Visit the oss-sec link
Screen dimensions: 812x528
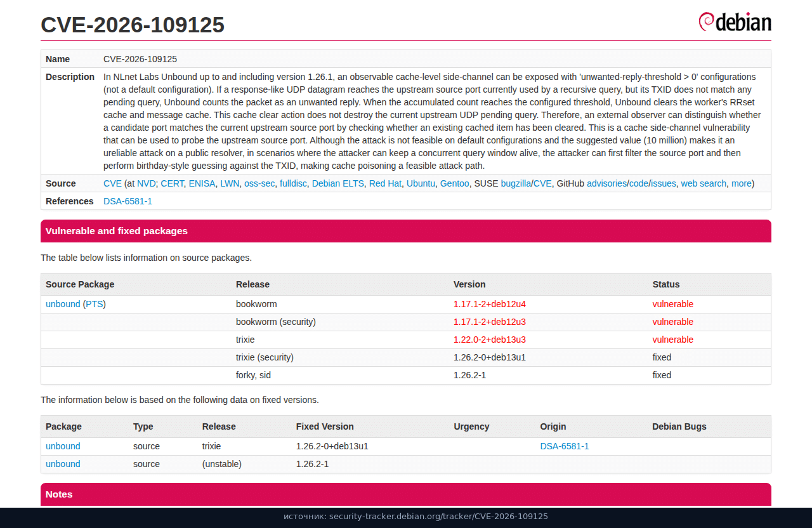tap(259, 183)
